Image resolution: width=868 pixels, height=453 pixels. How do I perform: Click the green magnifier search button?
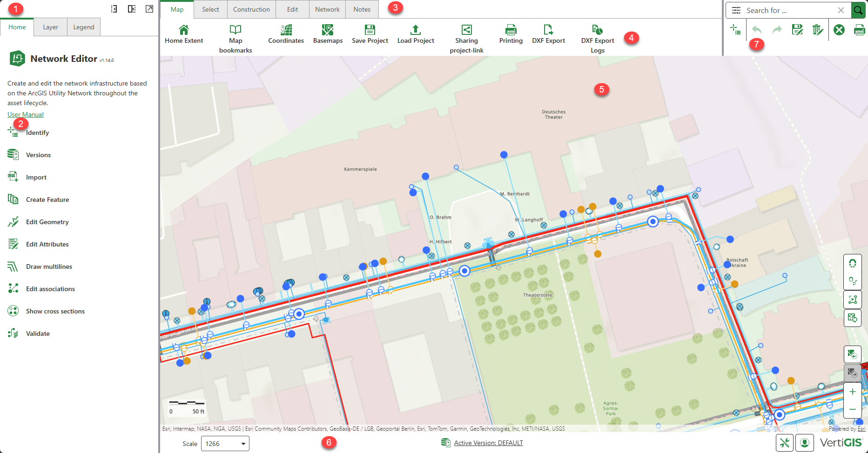pyautogui.click(x=858, y=10)
